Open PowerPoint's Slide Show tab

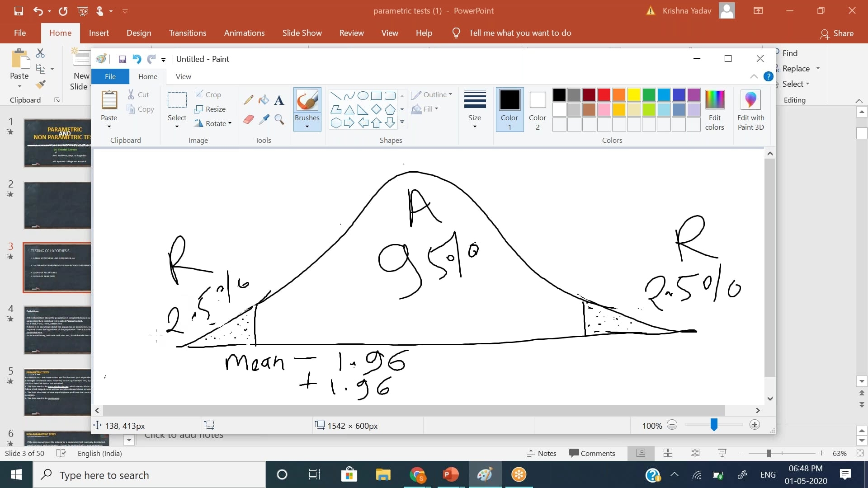click(x=302, y=33)
